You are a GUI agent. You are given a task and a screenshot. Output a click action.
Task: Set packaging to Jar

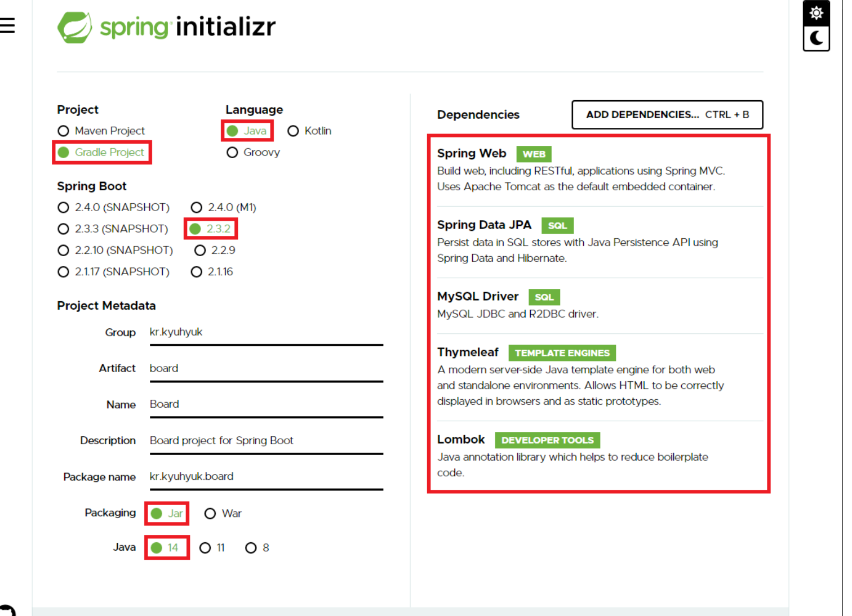click(167, 514)
